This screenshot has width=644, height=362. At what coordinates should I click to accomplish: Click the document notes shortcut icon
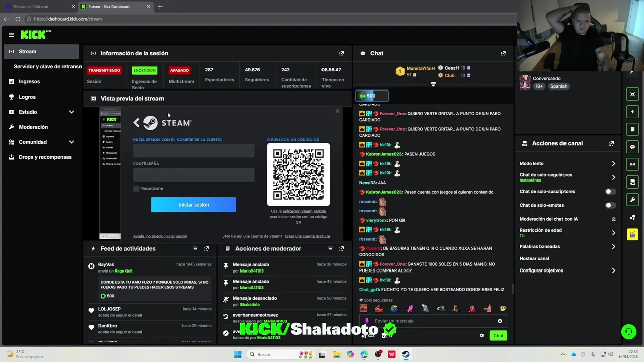[x=632, y=129]
